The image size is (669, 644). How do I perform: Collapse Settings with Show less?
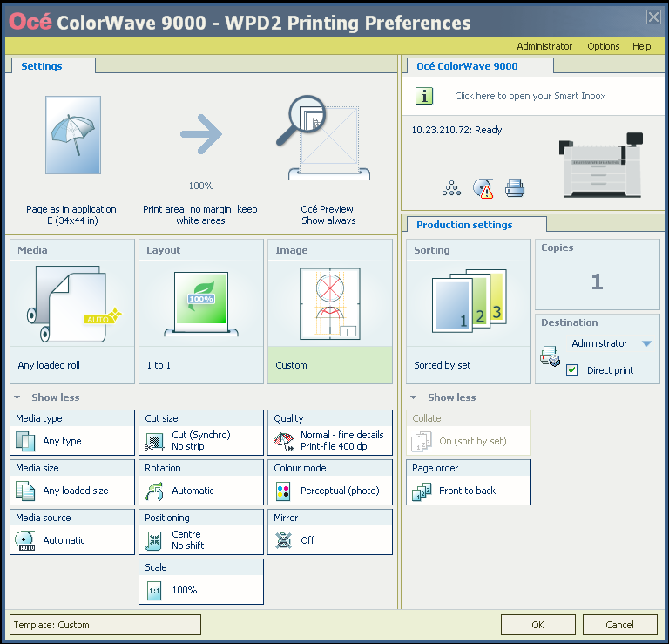[46, 397]
